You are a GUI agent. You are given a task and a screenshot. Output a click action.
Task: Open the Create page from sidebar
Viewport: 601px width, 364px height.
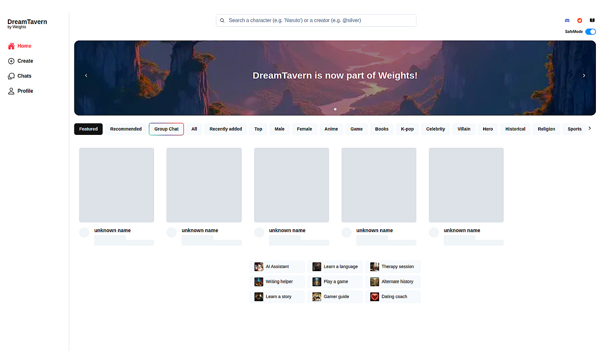tap(21, 61)
